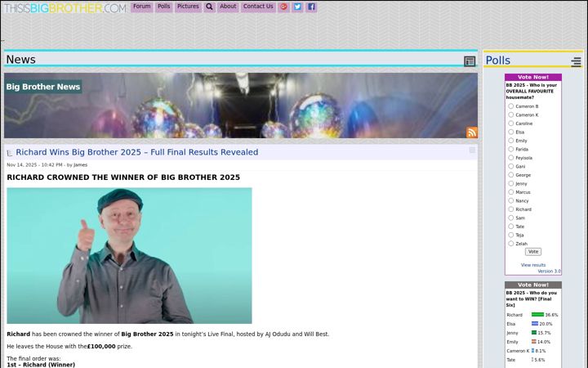
Task: Select Sam radio option
Action: [510, 218]
